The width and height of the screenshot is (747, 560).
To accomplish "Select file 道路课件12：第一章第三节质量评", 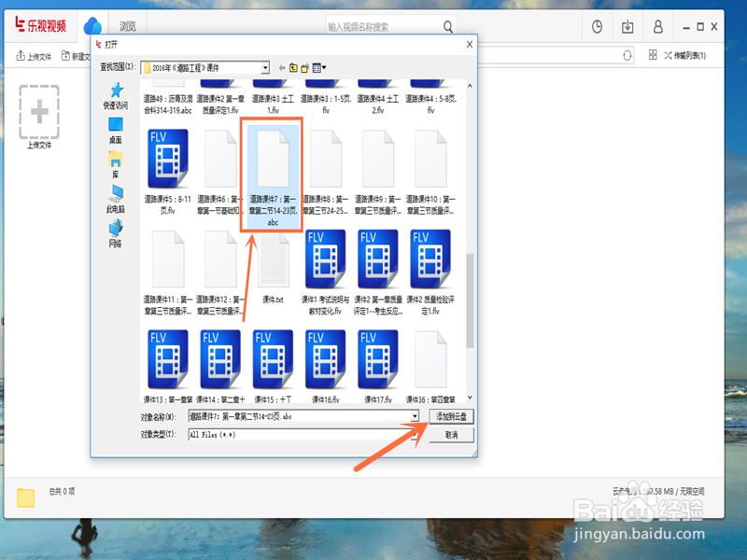I will pos(220,273).
